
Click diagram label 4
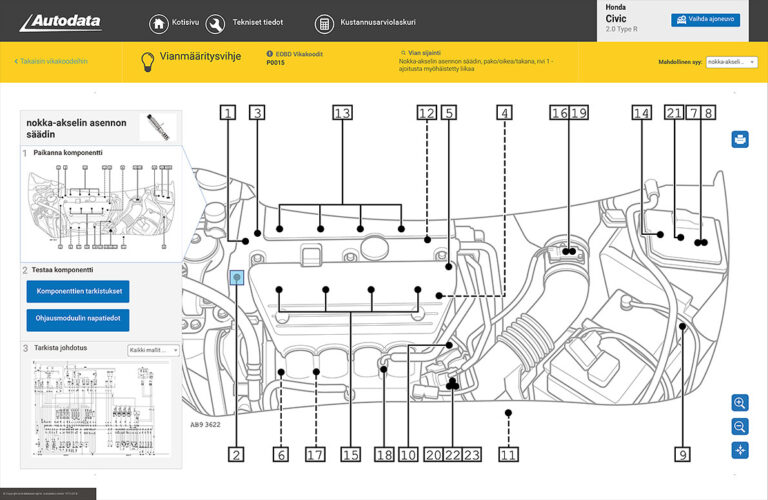point(504,113)
